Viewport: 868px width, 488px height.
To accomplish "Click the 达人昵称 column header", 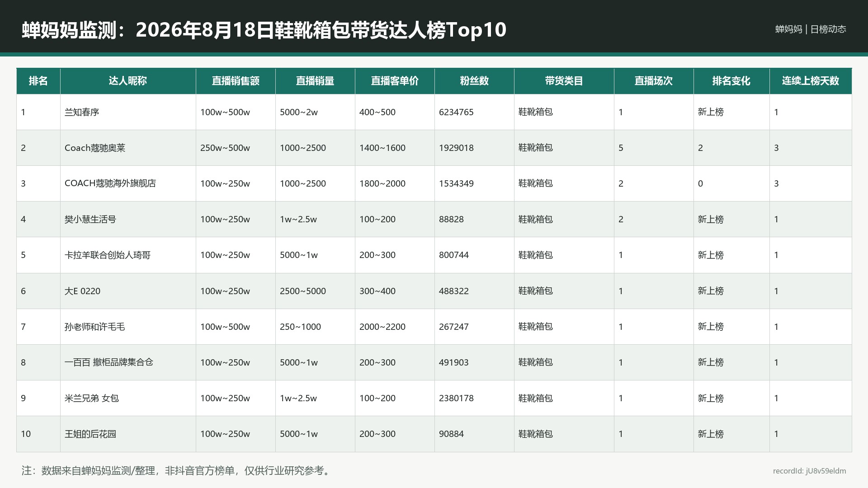I will (x=128, y=81).
